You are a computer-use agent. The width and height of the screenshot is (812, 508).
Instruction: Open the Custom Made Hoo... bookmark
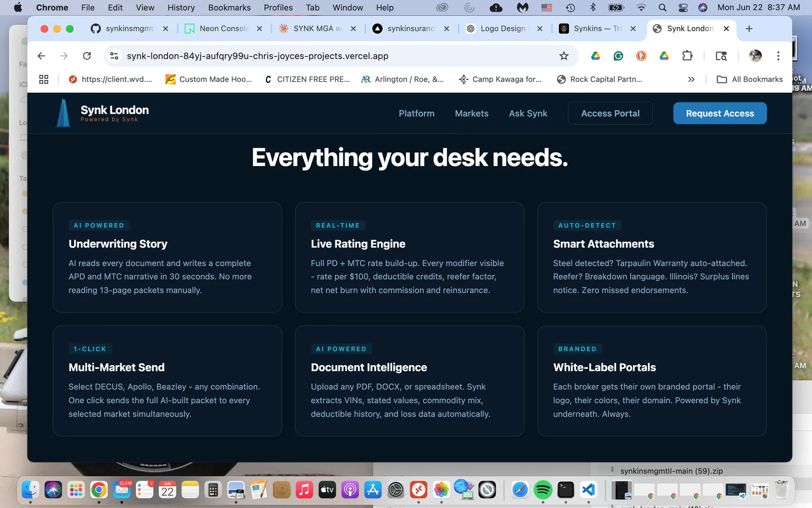(209, 79)
